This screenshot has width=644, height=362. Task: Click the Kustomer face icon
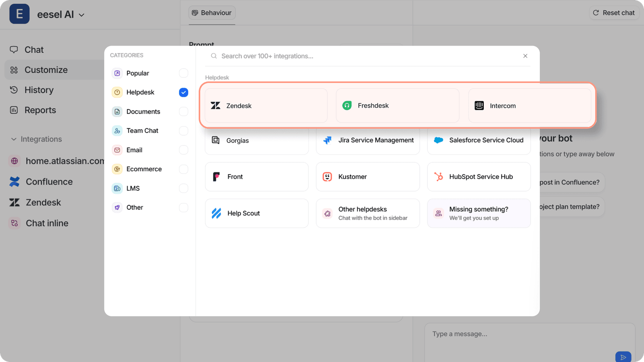tap(327, 177)
